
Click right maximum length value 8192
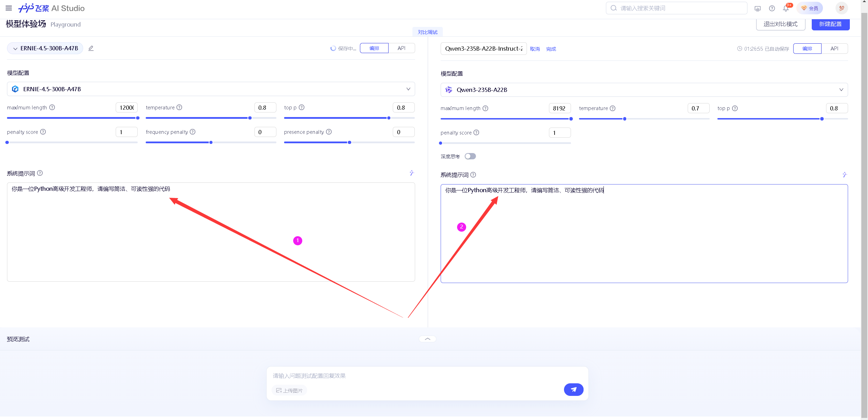tap(559, 108)
